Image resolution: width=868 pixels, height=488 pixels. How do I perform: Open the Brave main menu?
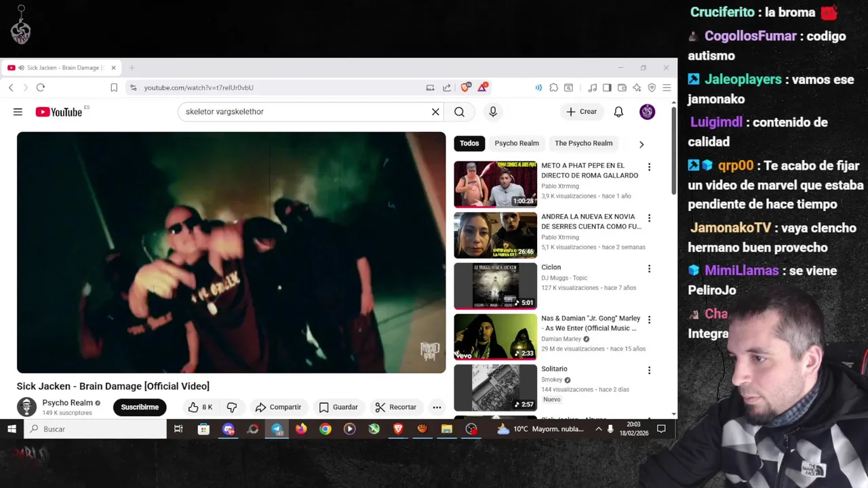(x=667, y=87)
